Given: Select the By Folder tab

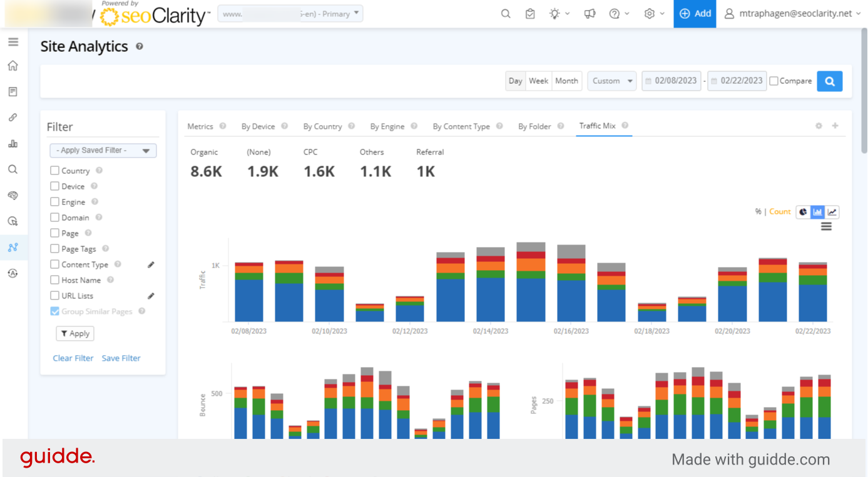Looking at the screenshot, I should 534,126.
